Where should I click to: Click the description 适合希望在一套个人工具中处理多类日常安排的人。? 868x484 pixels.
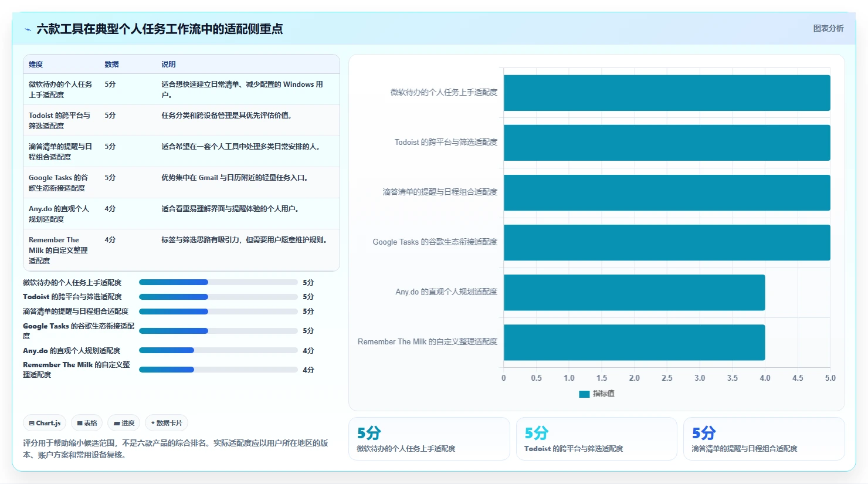click(x=242, y=147)
